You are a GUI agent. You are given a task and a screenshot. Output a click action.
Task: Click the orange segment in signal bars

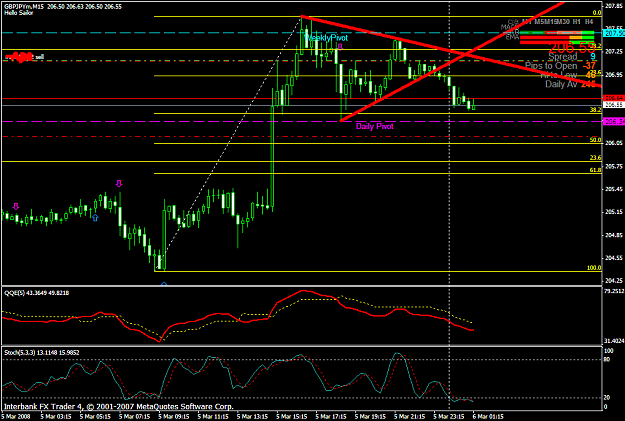[x=576, y=37]
